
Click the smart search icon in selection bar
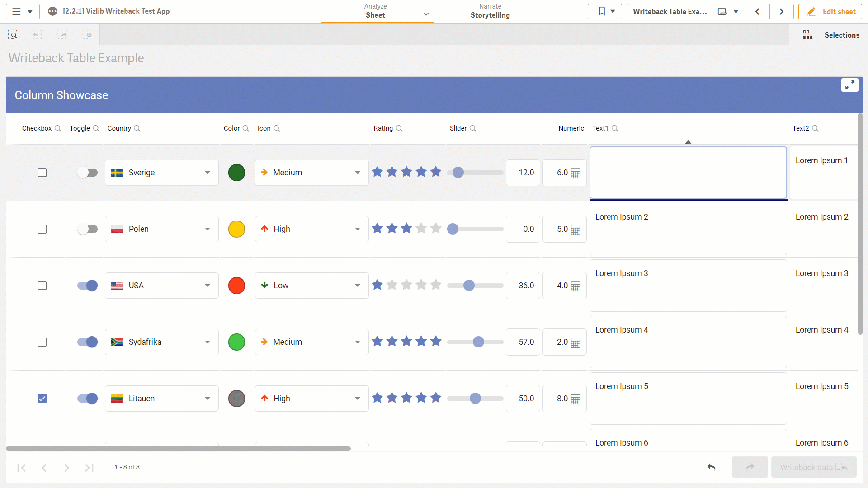point(13,35)
